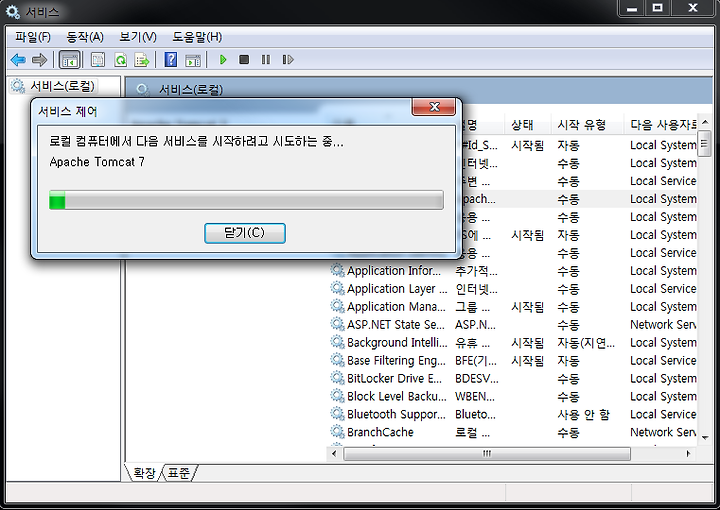This screenshot has height=510, width=720.
Task: Minimize the Services window
Action: click(632, 8)
